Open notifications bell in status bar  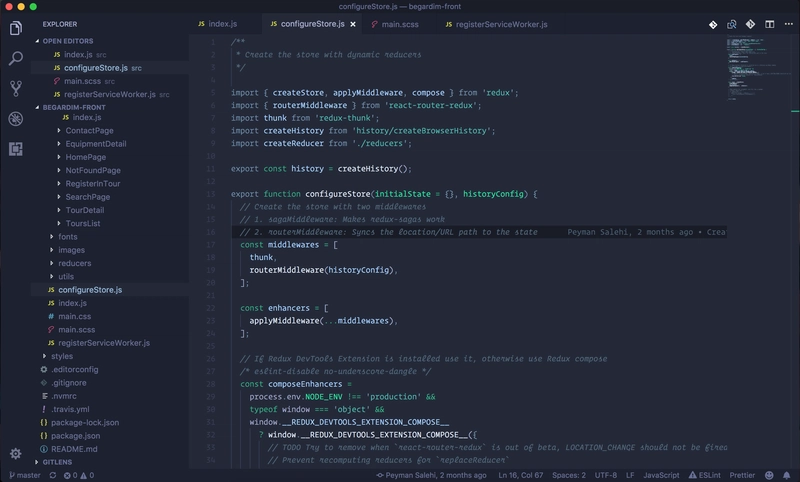click(x=787, y=475)
